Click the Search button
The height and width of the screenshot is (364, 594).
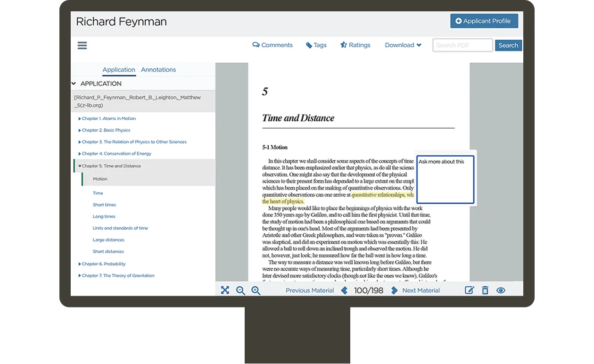(508, 45)
